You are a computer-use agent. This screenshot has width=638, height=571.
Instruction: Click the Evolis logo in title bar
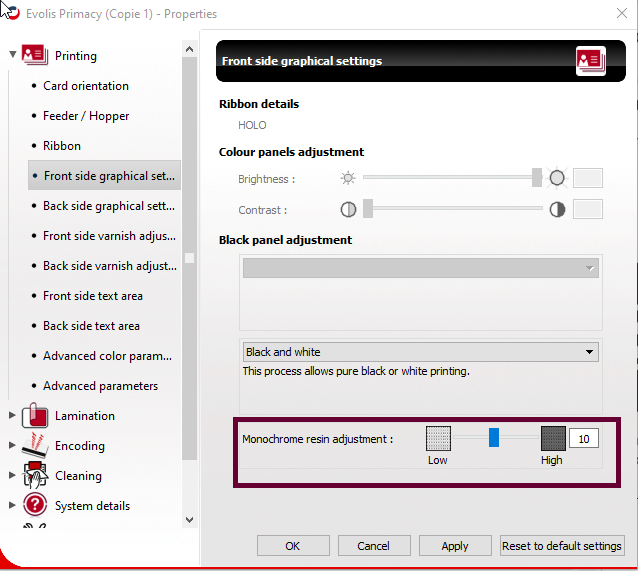(x=12, y=13)
